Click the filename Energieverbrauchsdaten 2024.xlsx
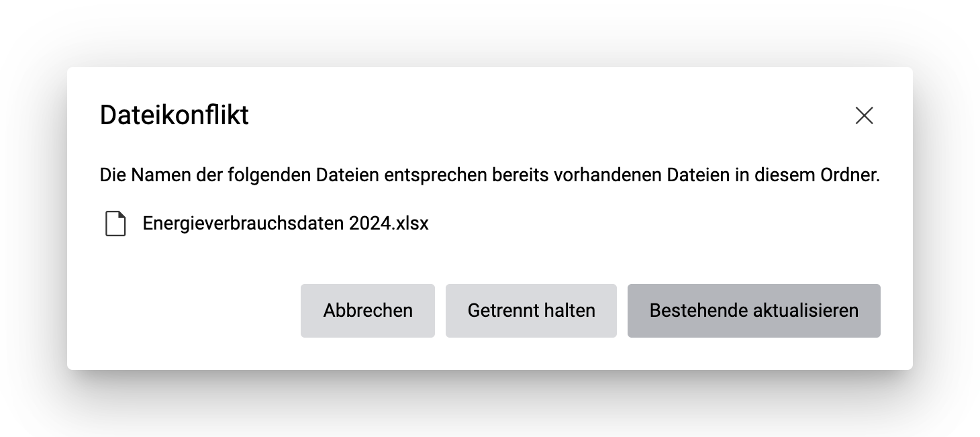This screenshot has height=437, width=980. (x=285, y=224)
